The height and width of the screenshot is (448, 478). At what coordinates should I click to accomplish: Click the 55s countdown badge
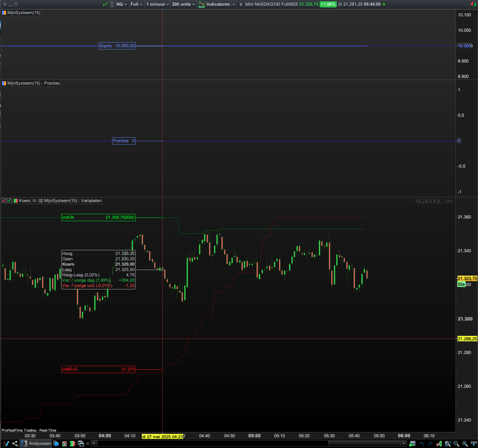click(461, 284)
